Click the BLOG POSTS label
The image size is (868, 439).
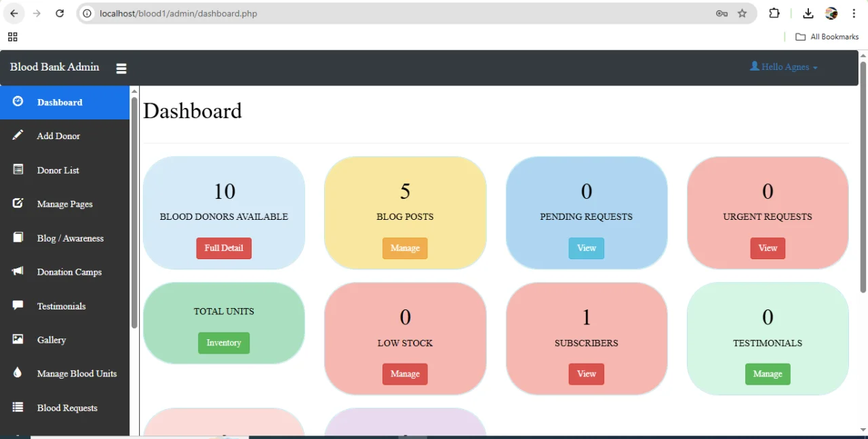tap(405, 217)
